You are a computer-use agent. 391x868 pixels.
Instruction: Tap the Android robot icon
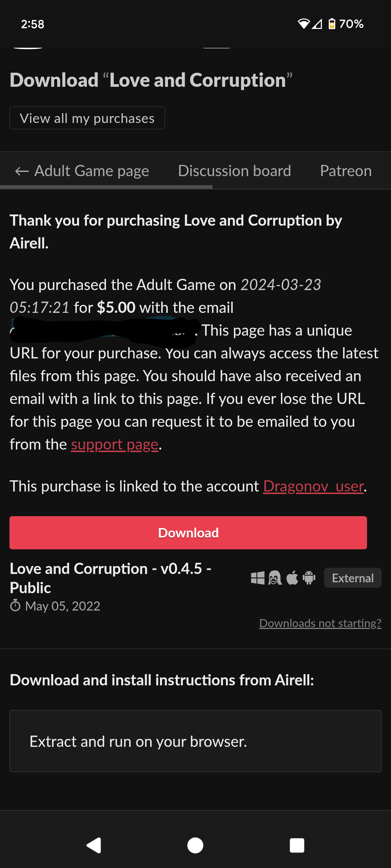pos(309,578)
